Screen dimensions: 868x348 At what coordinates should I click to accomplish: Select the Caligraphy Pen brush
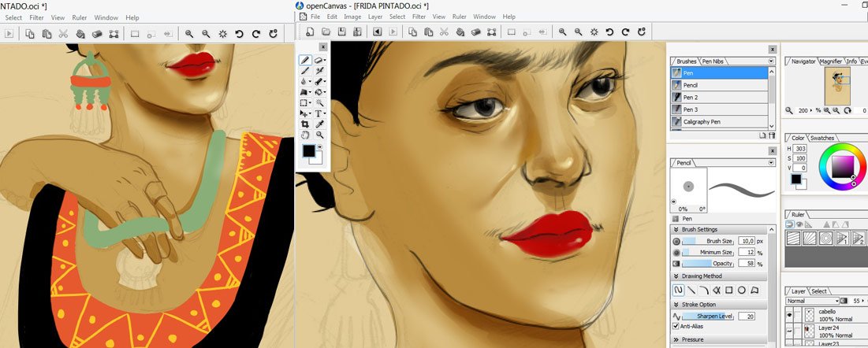[x=720, y=122]
